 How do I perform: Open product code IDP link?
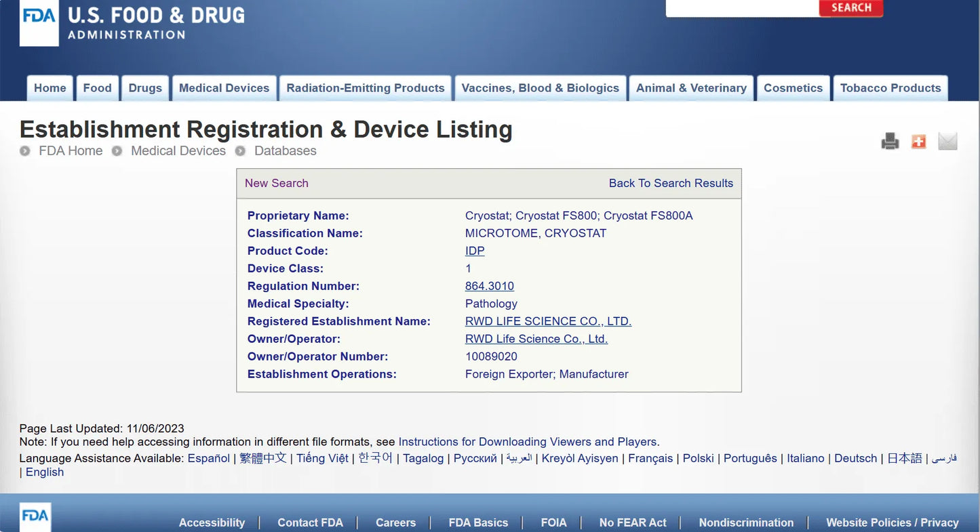coord(475,251)
